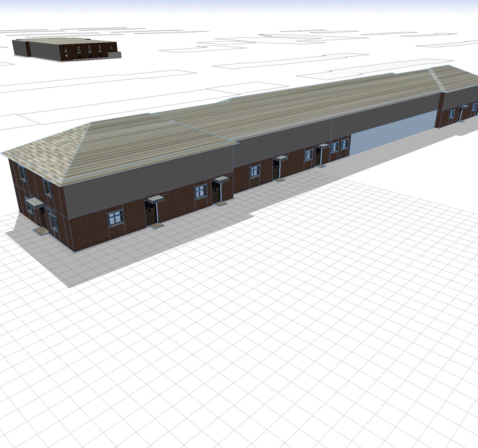The width and height of the screenshot is (478, 448).
Task: Select the small distant building in the background
Action: click(66, 50)
